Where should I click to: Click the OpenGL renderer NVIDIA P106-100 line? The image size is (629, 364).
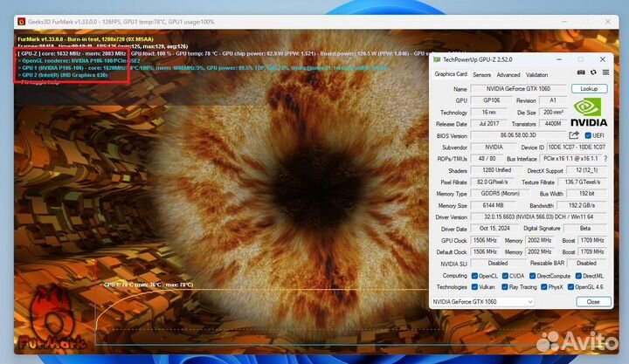79,61
